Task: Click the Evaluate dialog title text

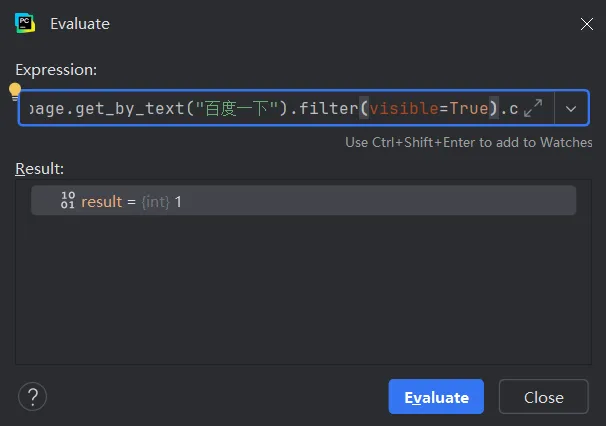Action: 80,23
